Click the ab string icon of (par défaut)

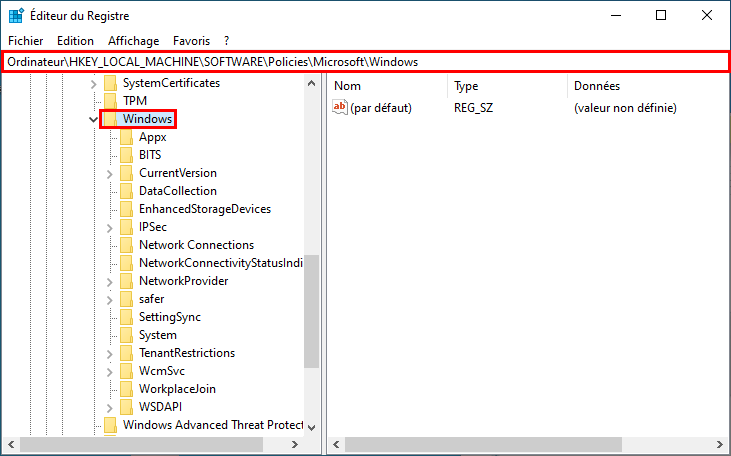pos(340,107)
